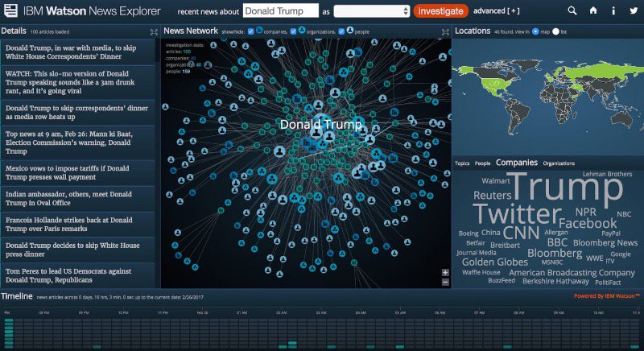The width and height of the screenshot is (644, 351).
Task: Click the Donald Trump center node label
Action: (x=320, y=125)
